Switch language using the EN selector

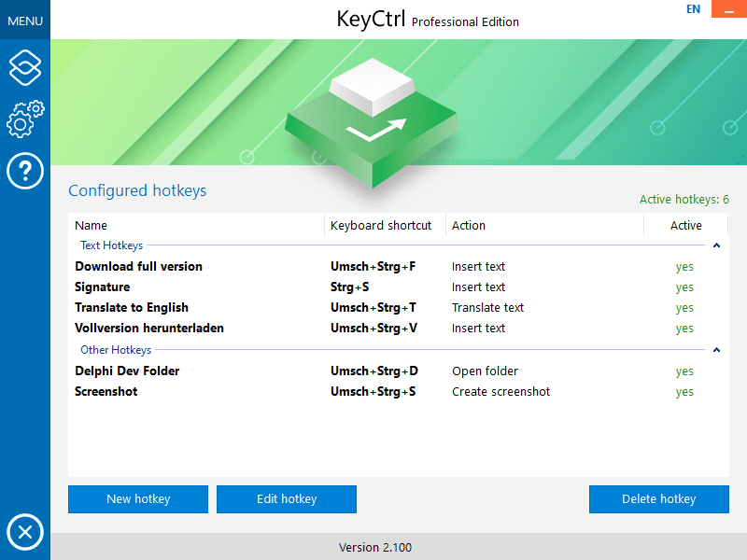(x=693, y=9)
